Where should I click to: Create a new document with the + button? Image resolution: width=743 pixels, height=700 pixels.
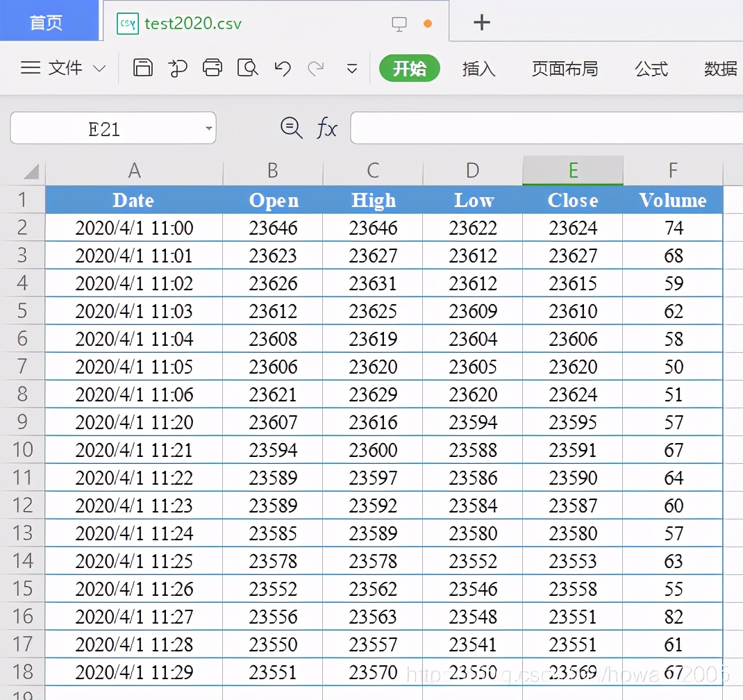pyautogui.click(x=482, y=22)
